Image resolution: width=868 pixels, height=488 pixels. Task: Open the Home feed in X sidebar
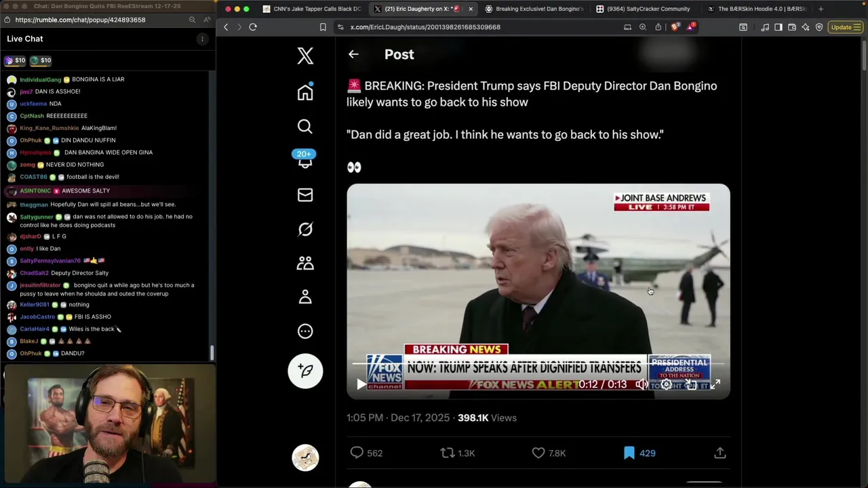pos(305,92)
